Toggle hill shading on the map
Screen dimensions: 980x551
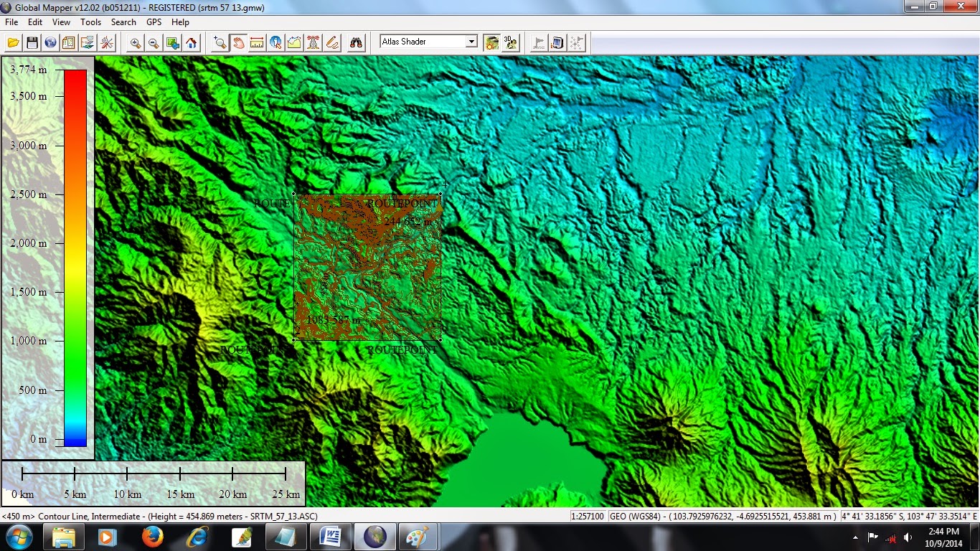tap(492, 42)
